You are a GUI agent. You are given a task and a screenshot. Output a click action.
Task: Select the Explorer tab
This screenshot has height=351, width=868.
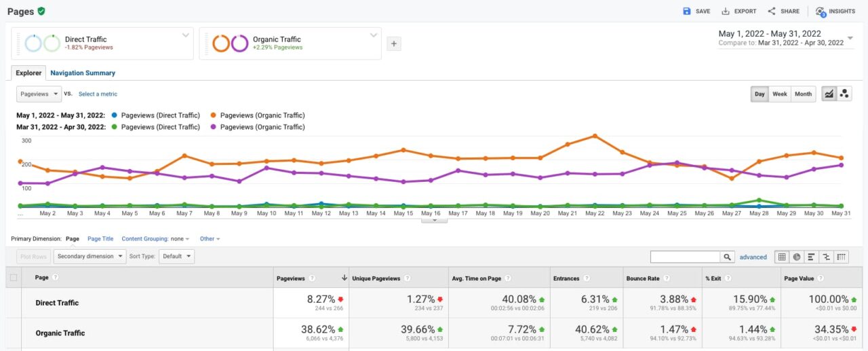28,73
